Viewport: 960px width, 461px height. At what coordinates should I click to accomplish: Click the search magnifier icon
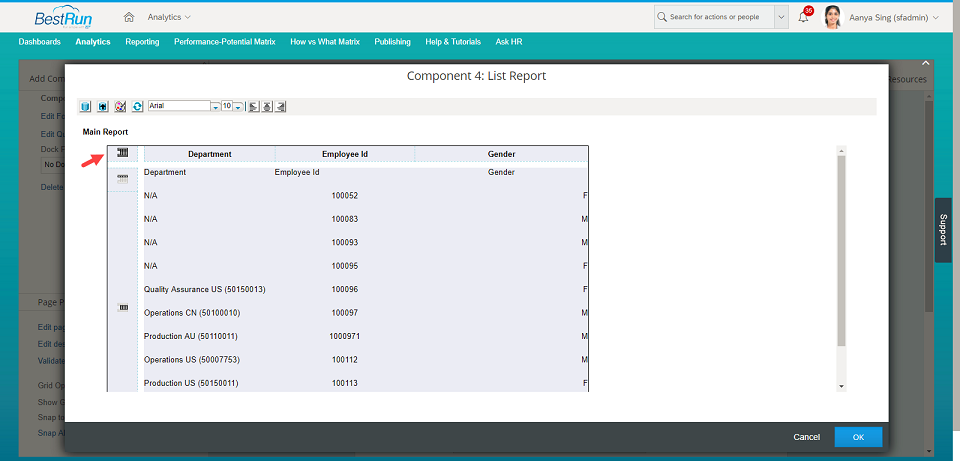pos(662,17)
